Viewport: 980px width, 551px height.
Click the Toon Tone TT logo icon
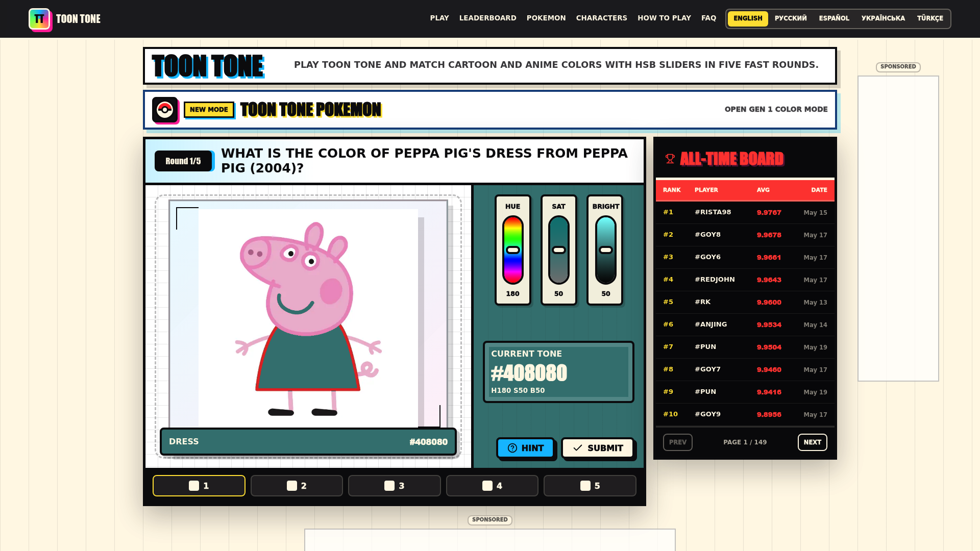pos(40,19)
